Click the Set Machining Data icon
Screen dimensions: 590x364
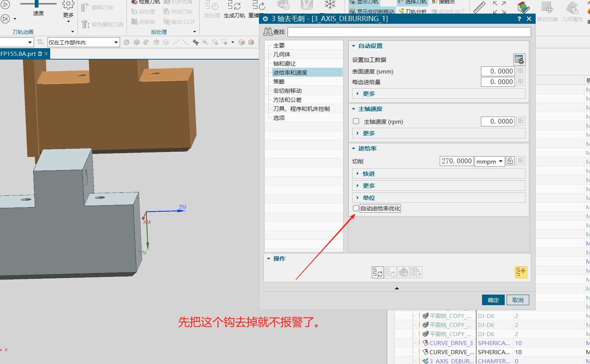point(519,60)
